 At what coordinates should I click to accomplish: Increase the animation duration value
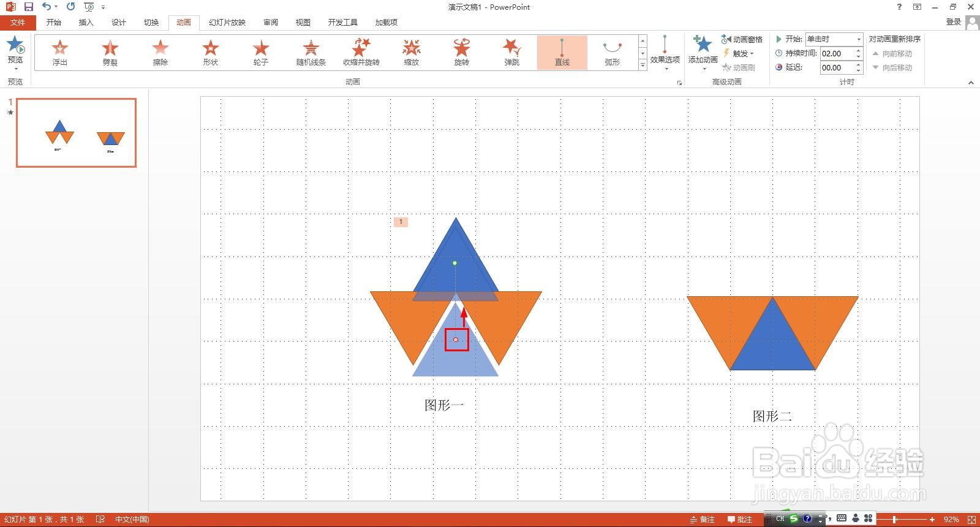[x=859, y=51]
